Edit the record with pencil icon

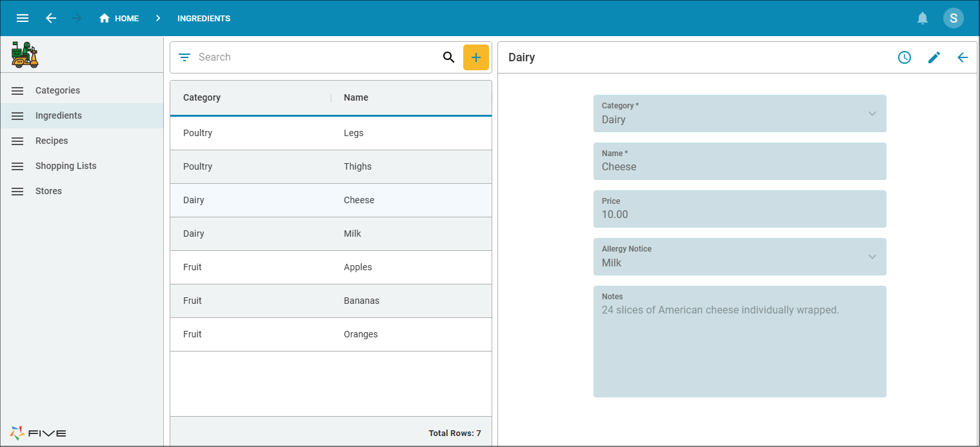(x=934, y=57)
